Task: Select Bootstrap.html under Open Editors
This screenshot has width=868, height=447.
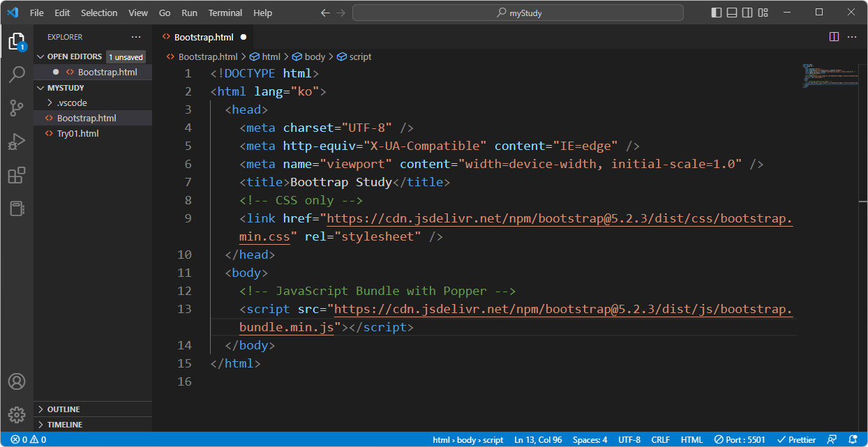Action: tap(107, 73)
